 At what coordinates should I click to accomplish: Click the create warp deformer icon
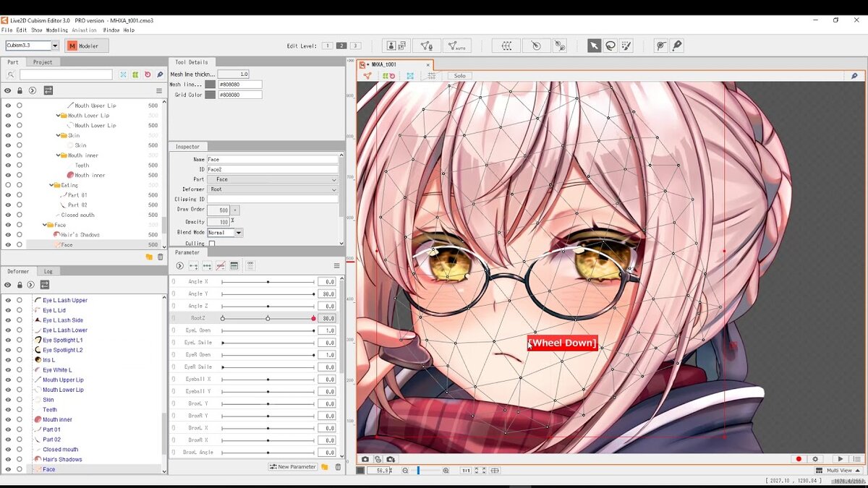click(506, 46)
